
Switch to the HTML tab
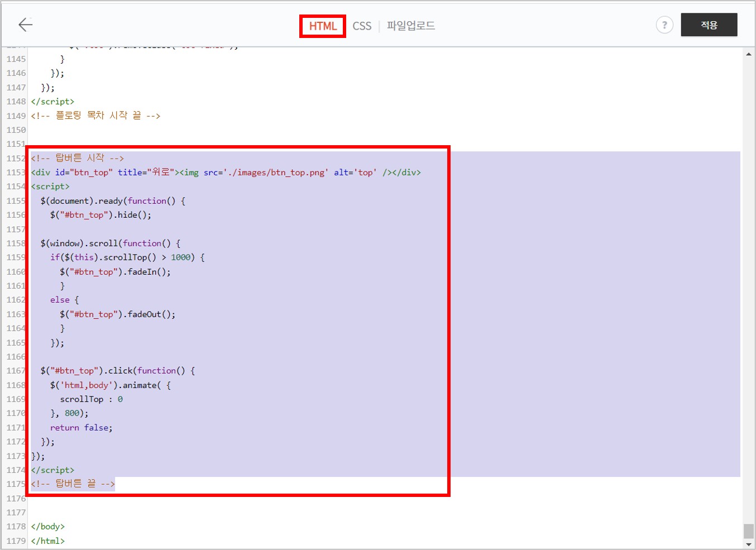pyautogui.click(x=323, y=26)
